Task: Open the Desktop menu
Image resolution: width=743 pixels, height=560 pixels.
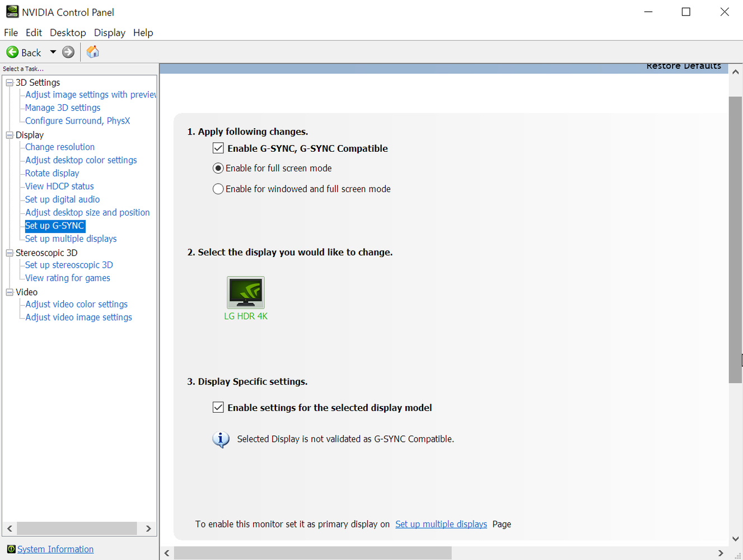Action: tap(68, 32)
